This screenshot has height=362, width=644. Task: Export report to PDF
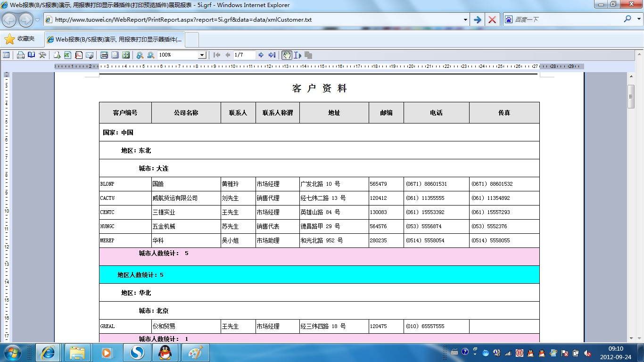click(x=79, y=55)
